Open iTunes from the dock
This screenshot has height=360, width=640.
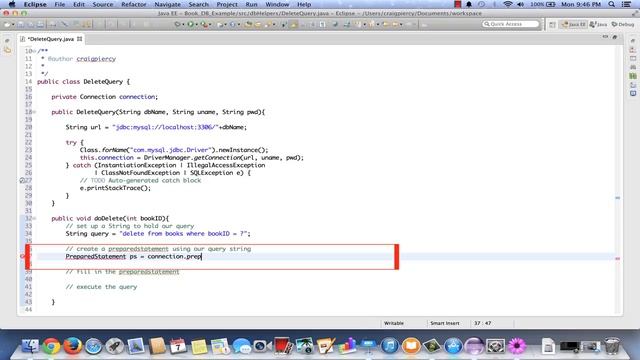[x=390, y=346]
